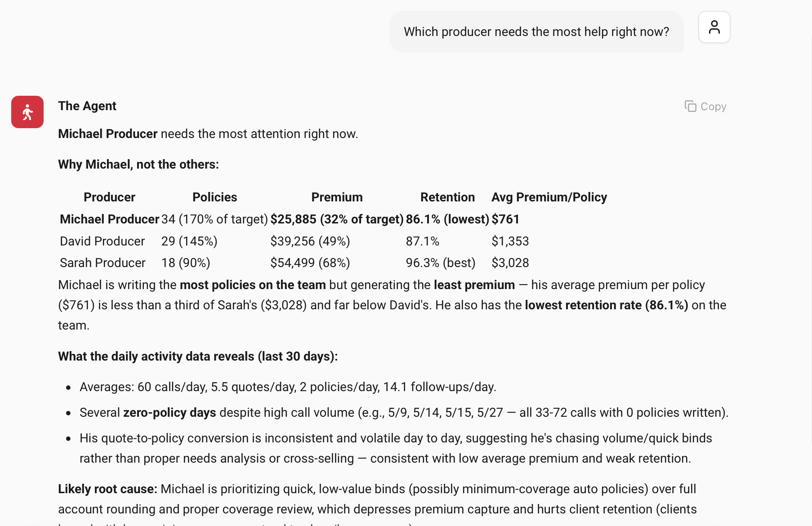Select the Premium column header
Image resolution: width=812 pixels, height=526 pixels.
[337, 197]
